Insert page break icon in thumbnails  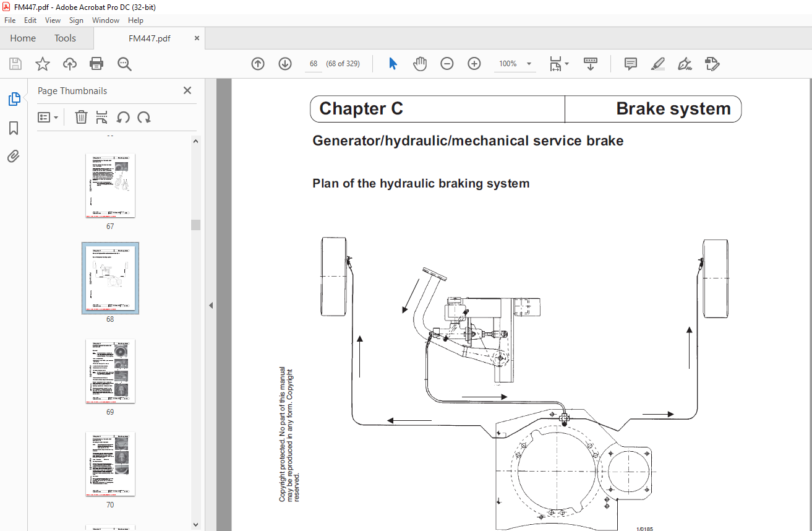tap(102, 117)
